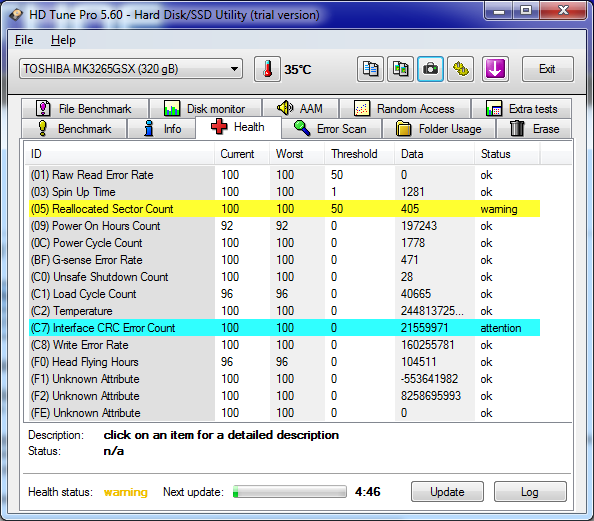
Task: Open the Help menu
Action: pyautogui.click(x=63, y=40)
